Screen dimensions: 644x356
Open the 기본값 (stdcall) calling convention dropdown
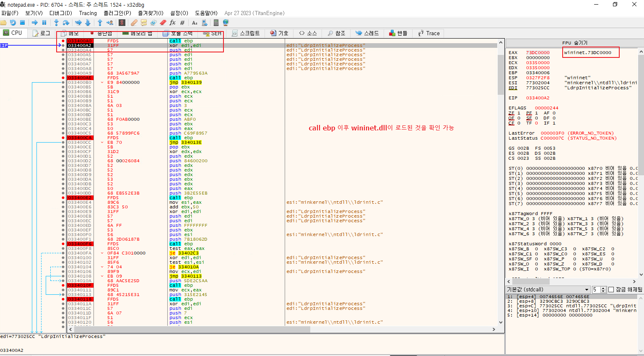(x=548, y=290)
